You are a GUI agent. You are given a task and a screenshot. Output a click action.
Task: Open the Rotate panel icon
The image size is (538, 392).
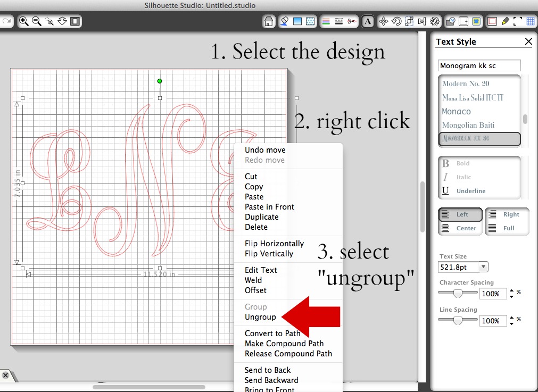396,21
